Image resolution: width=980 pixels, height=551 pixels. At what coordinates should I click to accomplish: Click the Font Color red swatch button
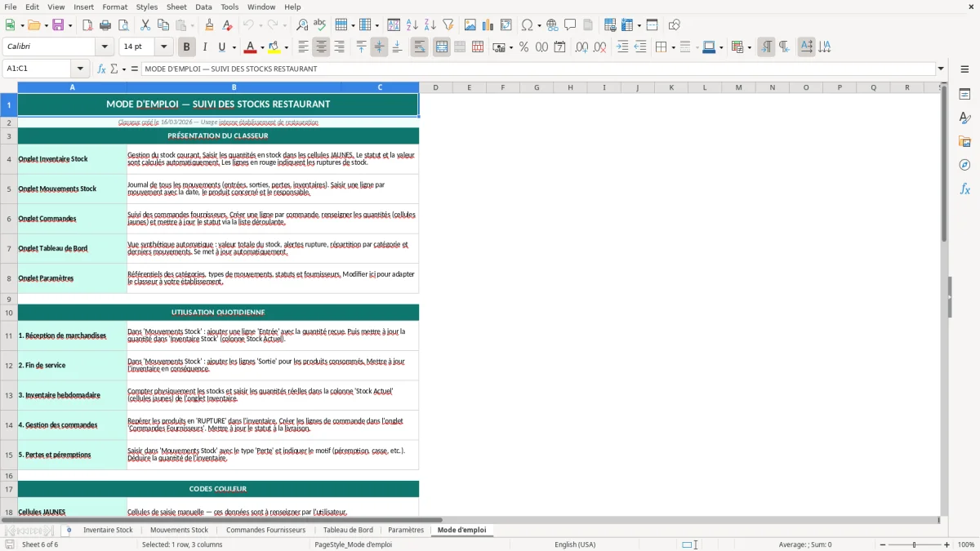click(251, 47)
